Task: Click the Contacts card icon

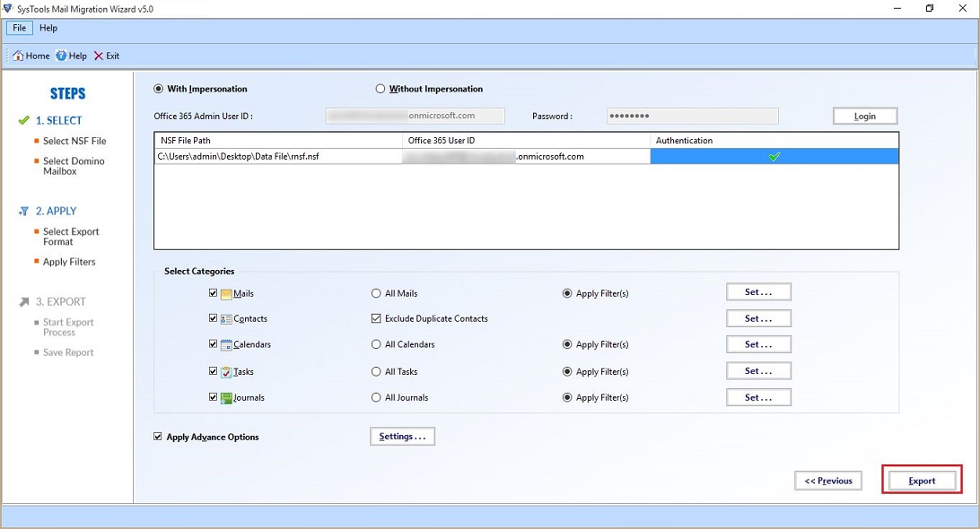Action: pyautogui.click(x=226, y=318)
